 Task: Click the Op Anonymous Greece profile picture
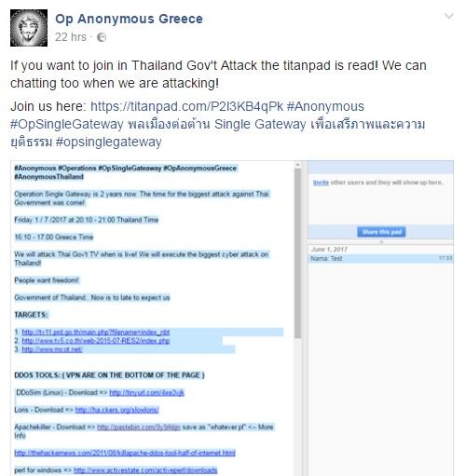(29, 28)
